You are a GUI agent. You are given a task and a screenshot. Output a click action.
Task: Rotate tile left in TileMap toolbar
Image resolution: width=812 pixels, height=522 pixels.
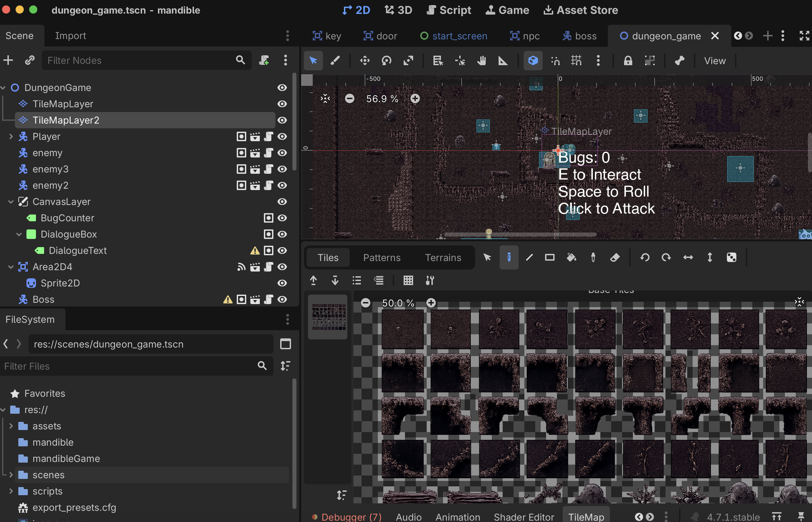point(645,258)
